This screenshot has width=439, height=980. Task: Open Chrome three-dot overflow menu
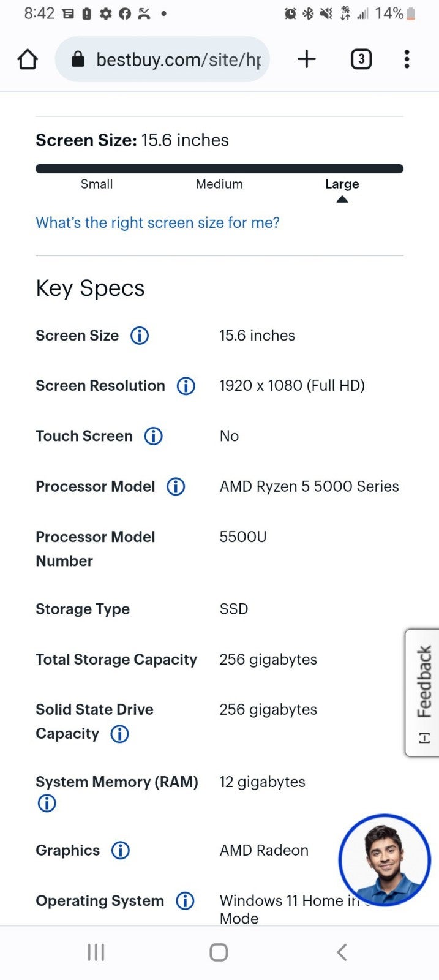[407, 59]
